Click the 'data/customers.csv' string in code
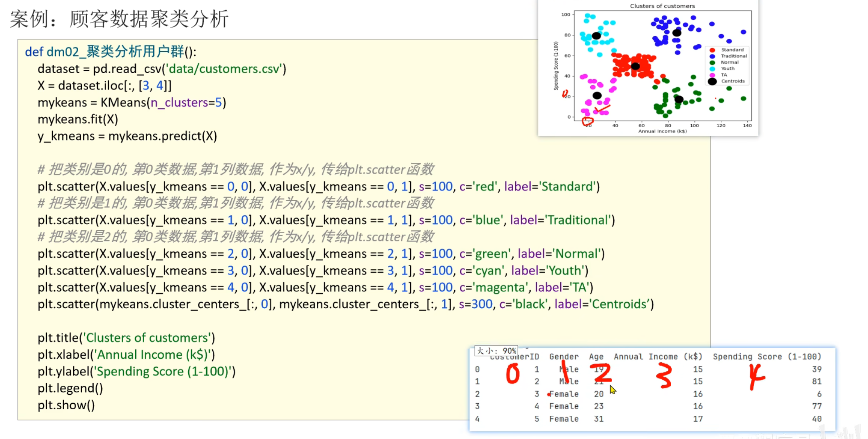This screenshot has height=439, width=868. point(224,69)
